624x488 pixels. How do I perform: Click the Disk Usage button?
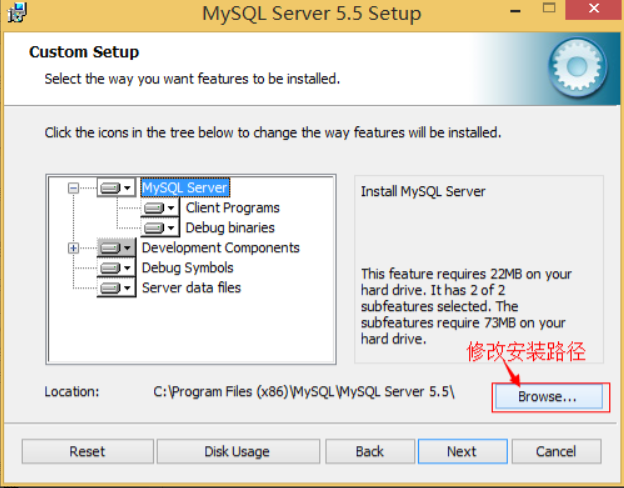click(x=238, y=451)
